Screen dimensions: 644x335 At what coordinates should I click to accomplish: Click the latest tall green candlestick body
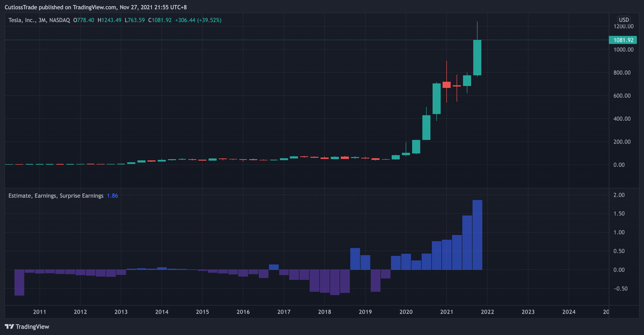coord(477,57)
